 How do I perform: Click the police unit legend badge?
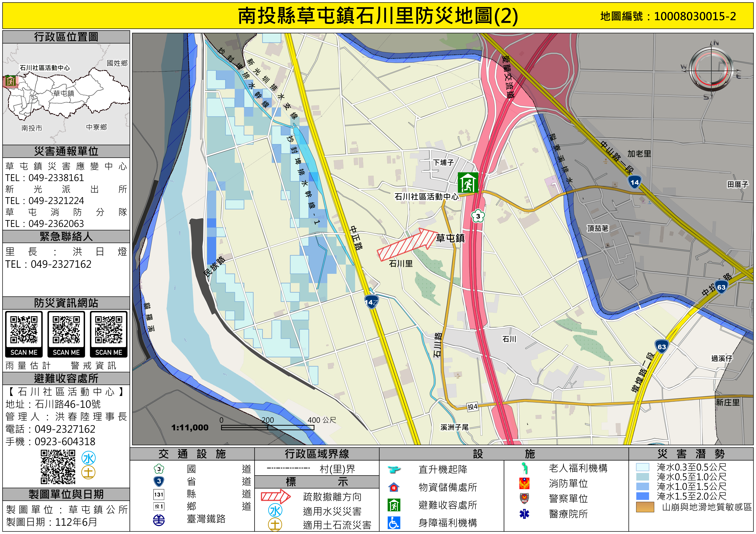(524, 498)
